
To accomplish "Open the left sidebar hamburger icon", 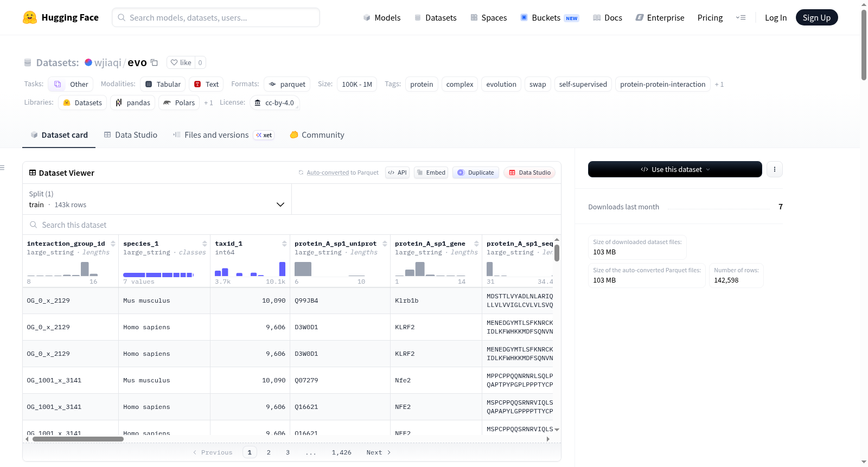I will point(2,168).
